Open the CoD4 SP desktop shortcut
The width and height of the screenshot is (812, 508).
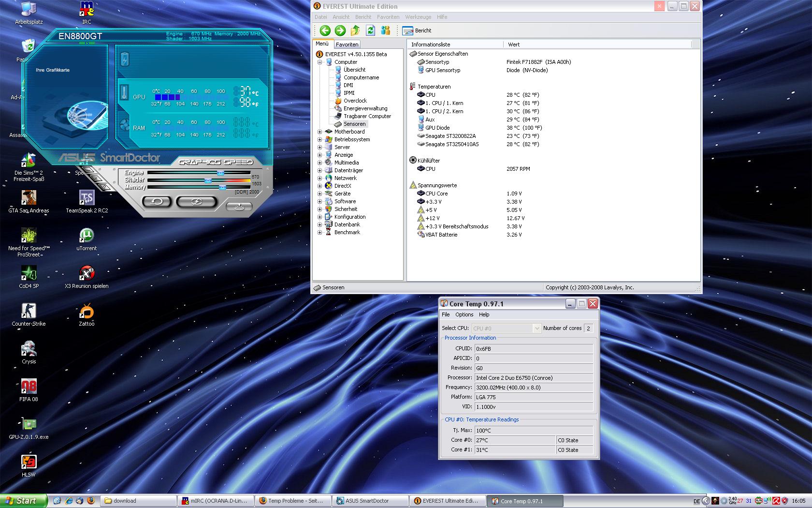click(29, 277)
